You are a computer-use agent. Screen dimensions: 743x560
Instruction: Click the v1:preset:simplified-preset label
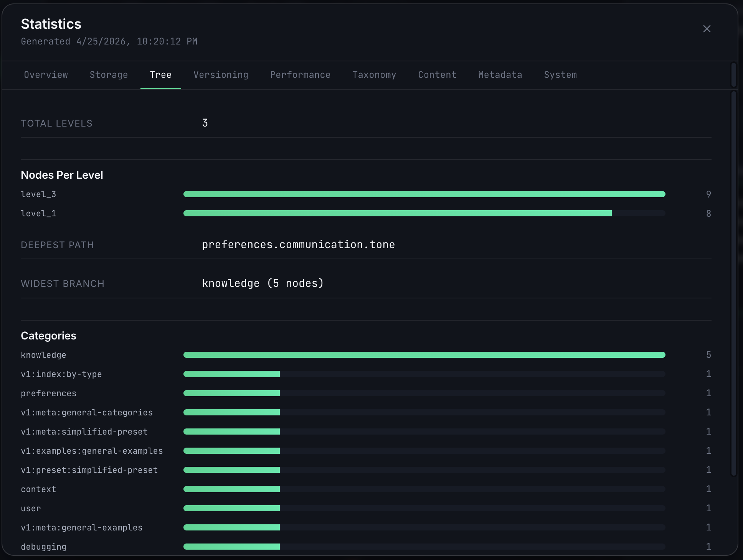(89, 470)
